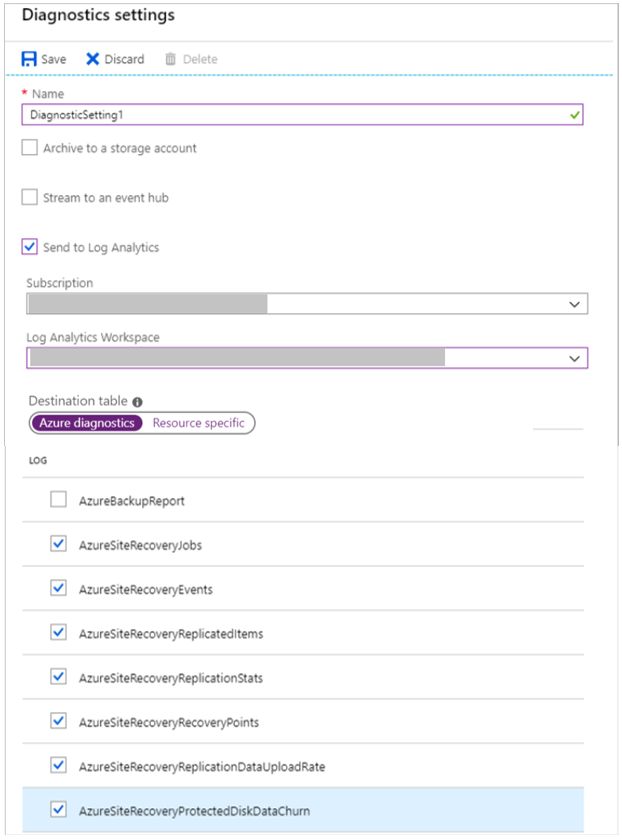622x840 pixels.
Task: Click the AzureSiteRecoveryRecoveryPoints label text
Action: click(x=169, y=723)
